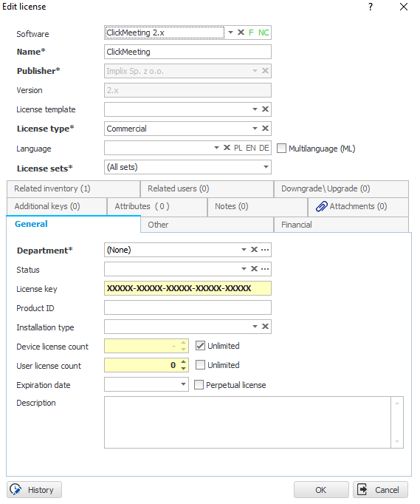Open the Software dropdown arrow
Image resolution: width=420 pixels, height=504 pixels.
230,33
